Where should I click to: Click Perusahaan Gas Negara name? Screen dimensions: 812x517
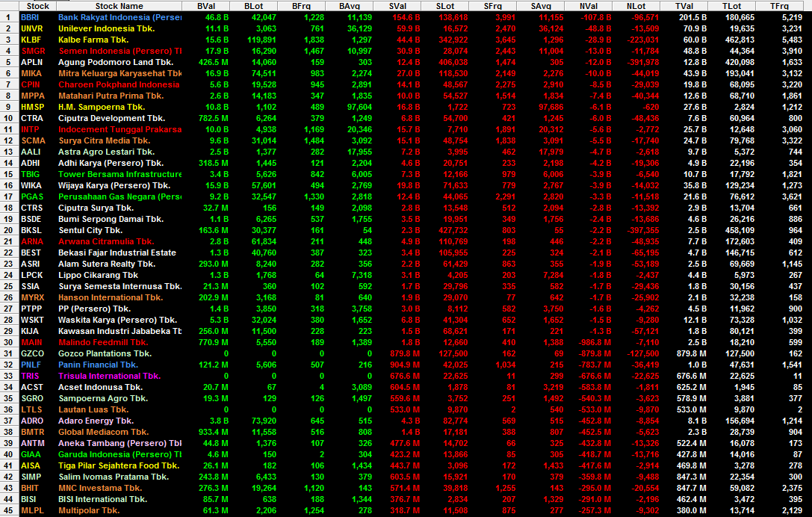click(120, 196)
